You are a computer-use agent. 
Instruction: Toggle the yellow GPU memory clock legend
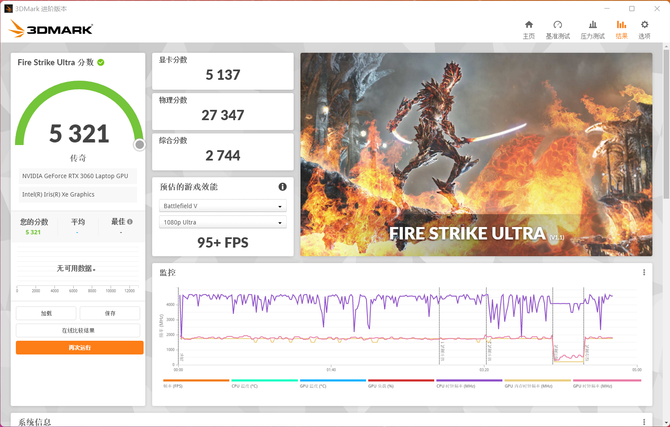click(537, 383)
